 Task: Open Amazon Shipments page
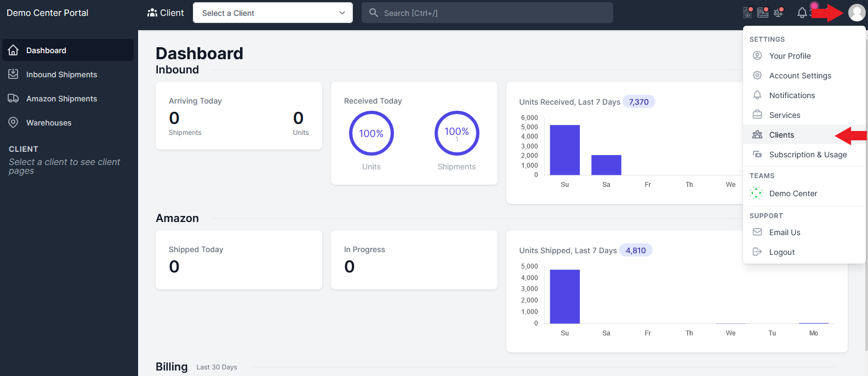coord(68,98)
